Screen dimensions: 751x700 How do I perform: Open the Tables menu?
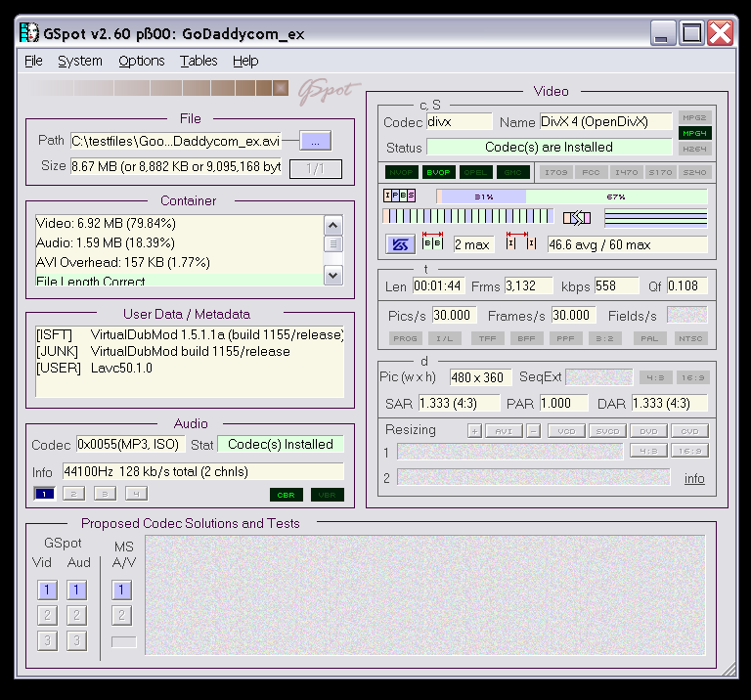pos(199,61)
